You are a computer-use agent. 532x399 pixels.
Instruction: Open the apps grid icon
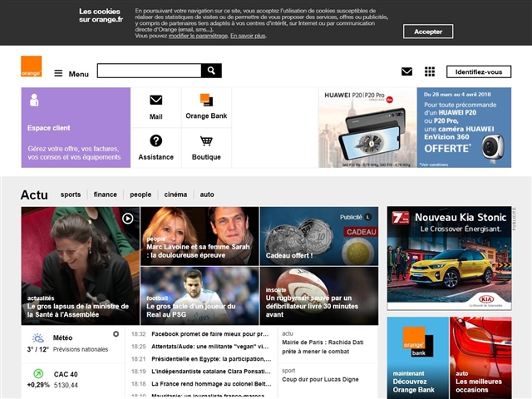click(x=430, y=71)
